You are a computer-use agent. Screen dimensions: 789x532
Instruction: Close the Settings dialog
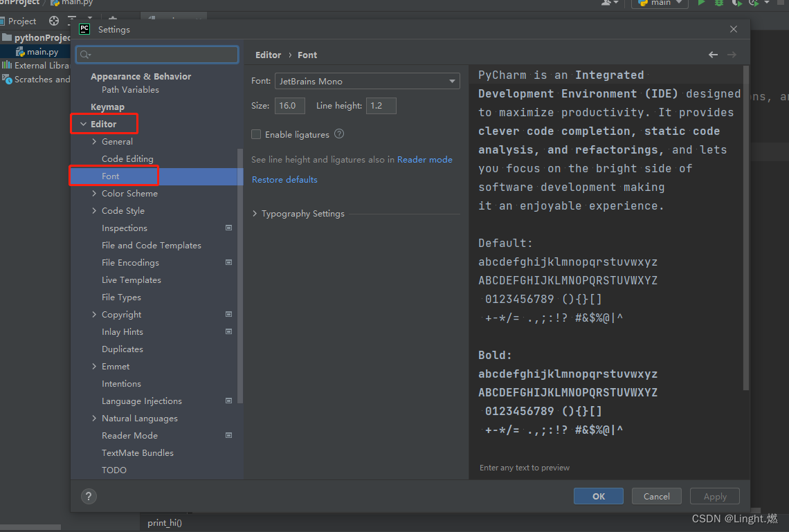coord(734,29)
